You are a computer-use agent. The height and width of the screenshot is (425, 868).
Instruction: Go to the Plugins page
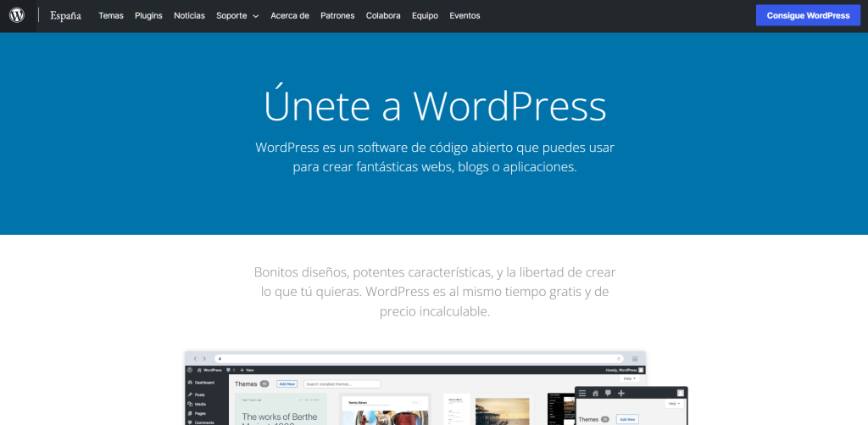pos(148,15)
